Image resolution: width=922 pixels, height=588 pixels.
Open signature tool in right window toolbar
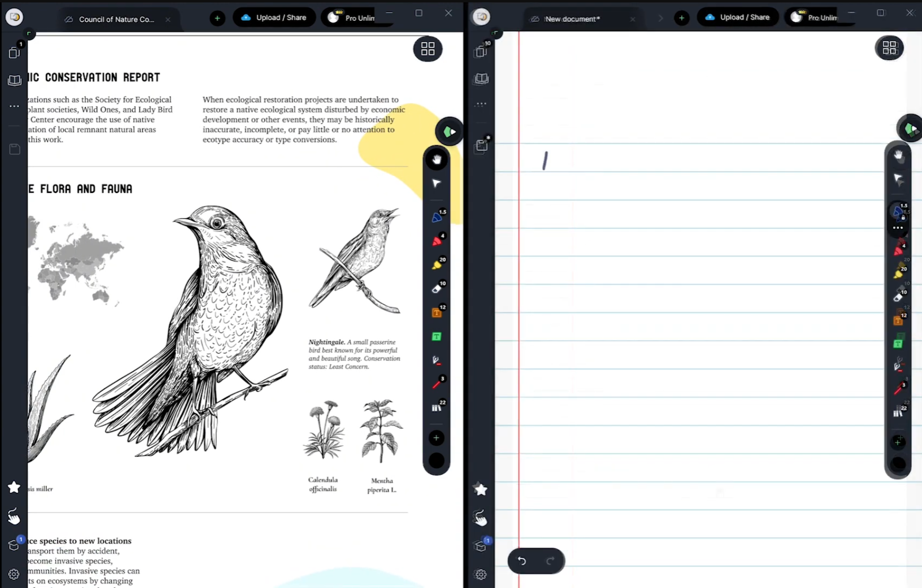pos(898,365)
